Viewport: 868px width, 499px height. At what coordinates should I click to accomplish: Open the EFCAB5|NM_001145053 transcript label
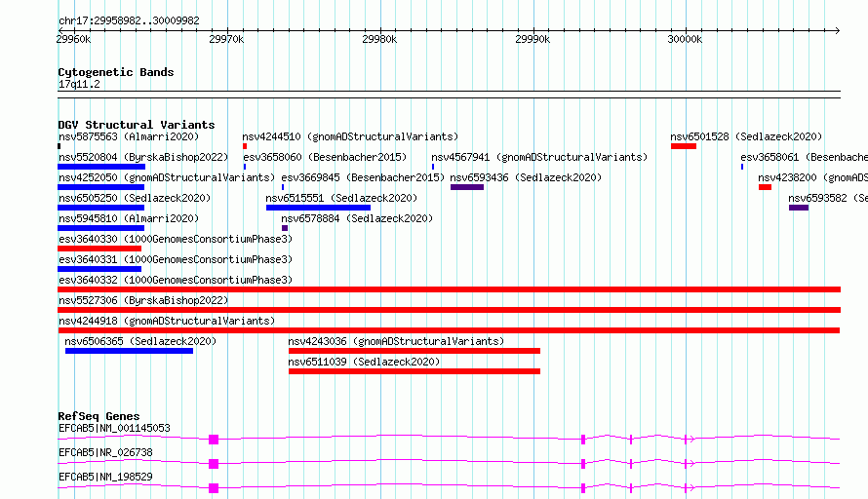pyautogui.click(x=114, y=428)
